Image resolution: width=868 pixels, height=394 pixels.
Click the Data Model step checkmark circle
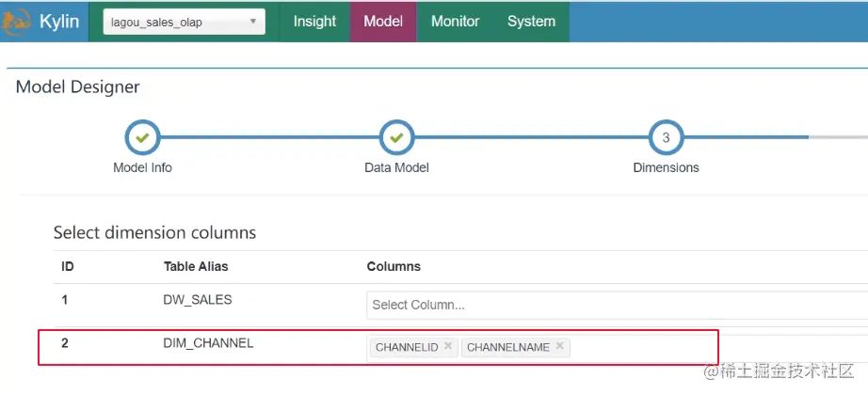(x=396, y=137)
